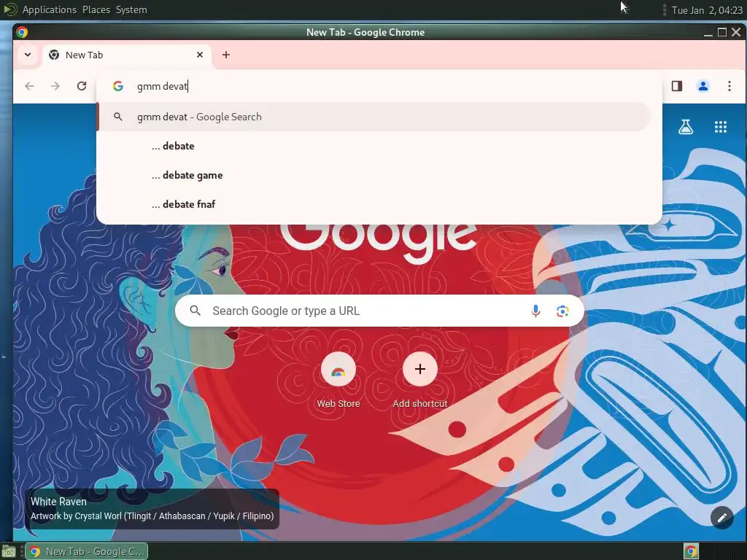
Task: Choose the '... debate fnaf' suggestion
Action: point(374,204)
